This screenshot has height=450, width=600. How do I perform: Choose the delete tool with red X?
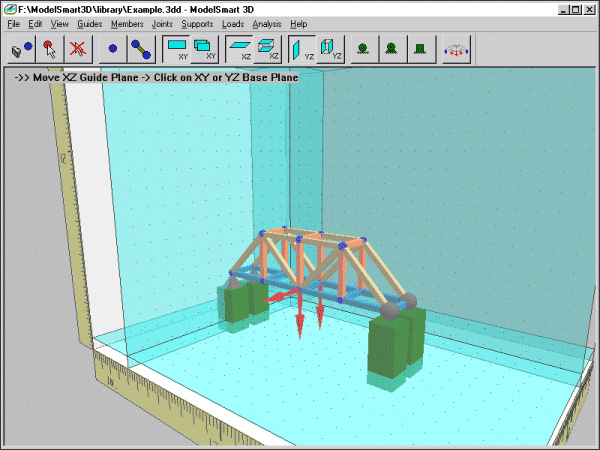pos(78,49)
